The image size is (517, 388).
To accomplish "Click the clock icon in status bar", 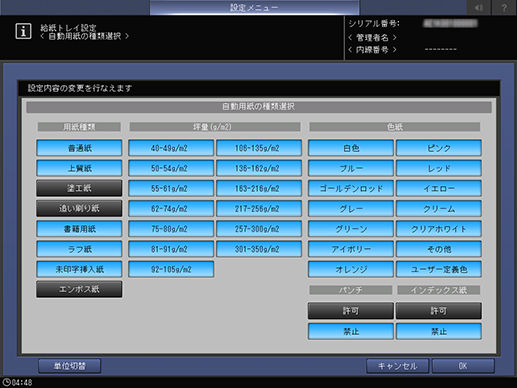I will tap(6, 382).
